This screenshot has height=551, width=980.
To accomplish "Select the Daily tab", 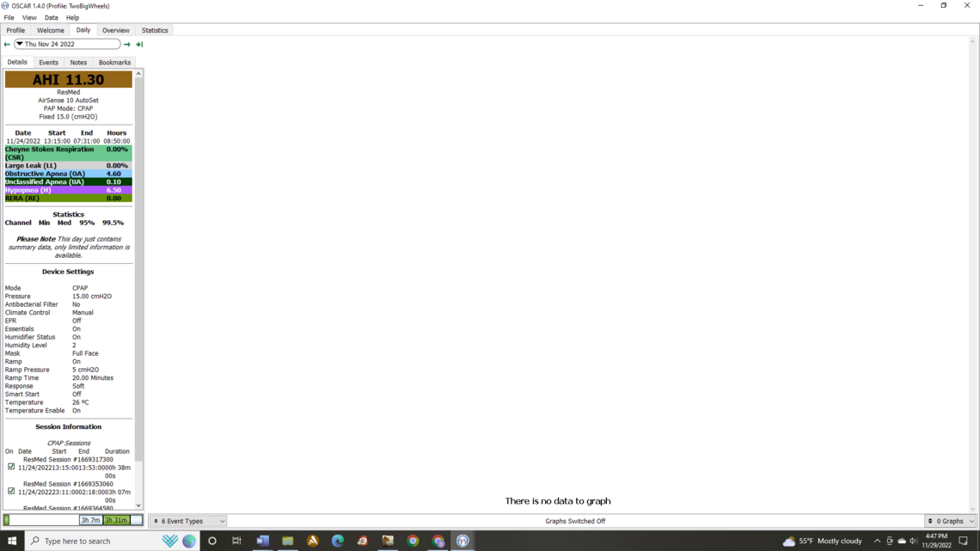I will tap(83, 30).
